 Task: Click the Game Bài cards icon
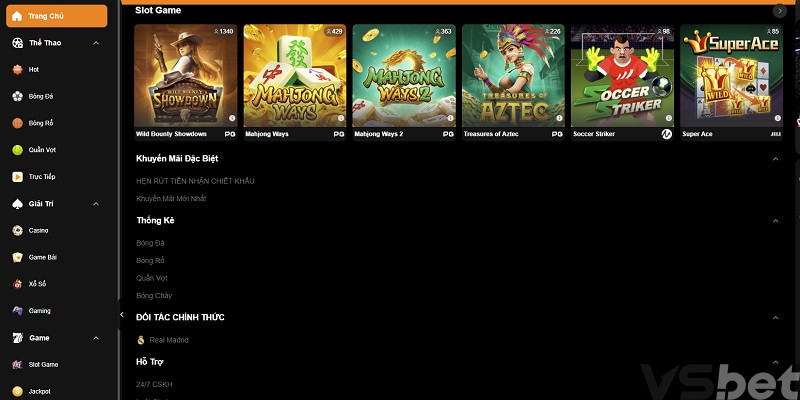click(x=17, y=257)
